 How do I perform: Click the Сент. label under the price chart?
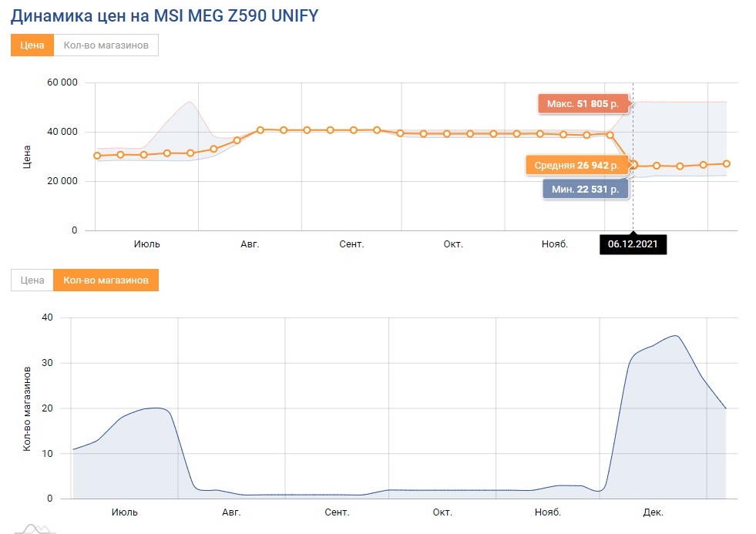click(351, 244)
